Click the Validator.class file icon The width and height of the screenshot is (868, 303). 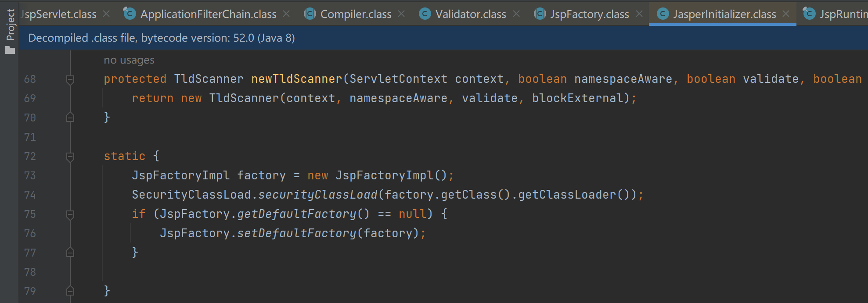425,14
